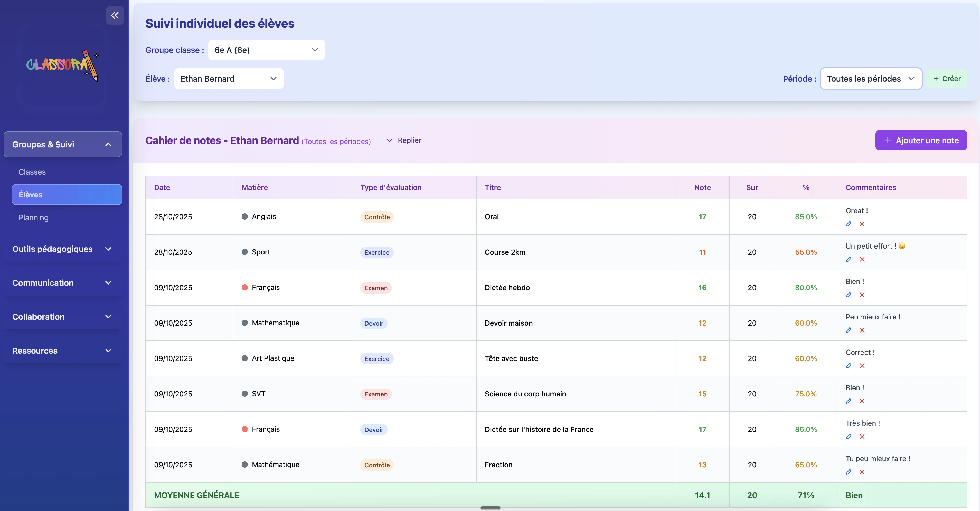Screen dimensions: 980x511
Task: Open the Élève selection dropdown
Action: tap(228, 79)
